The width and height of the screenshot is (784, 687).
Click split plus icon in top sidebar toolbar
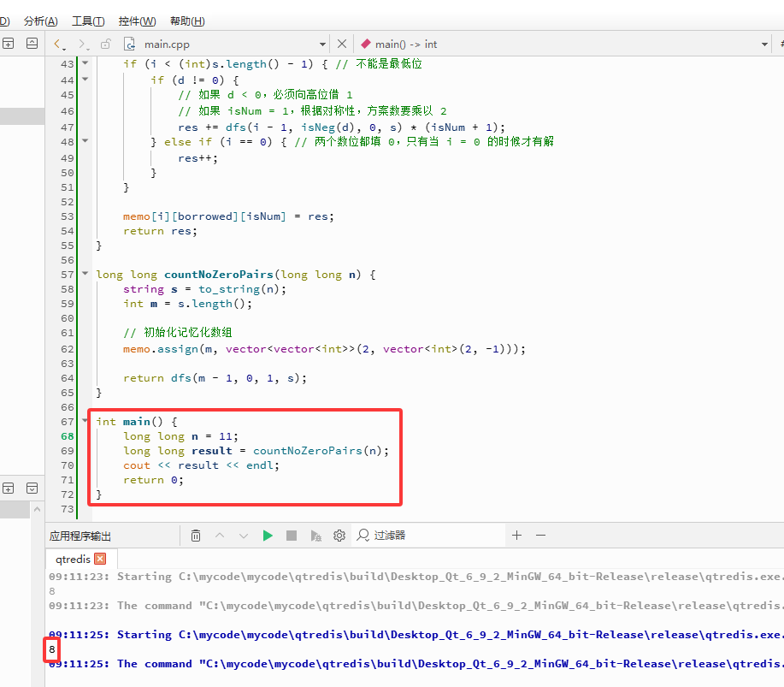click(x=8, y=44)
